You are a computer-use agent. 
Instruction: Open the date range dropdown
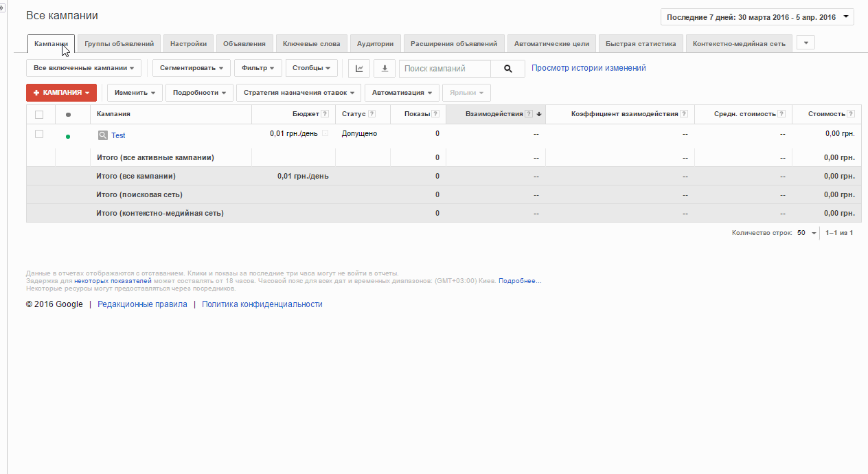(757, 17)
